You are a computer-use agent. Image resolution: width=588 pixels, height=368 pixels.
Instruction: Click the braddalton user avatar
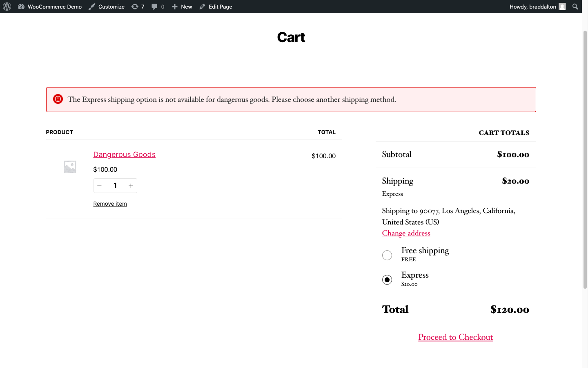562,7
